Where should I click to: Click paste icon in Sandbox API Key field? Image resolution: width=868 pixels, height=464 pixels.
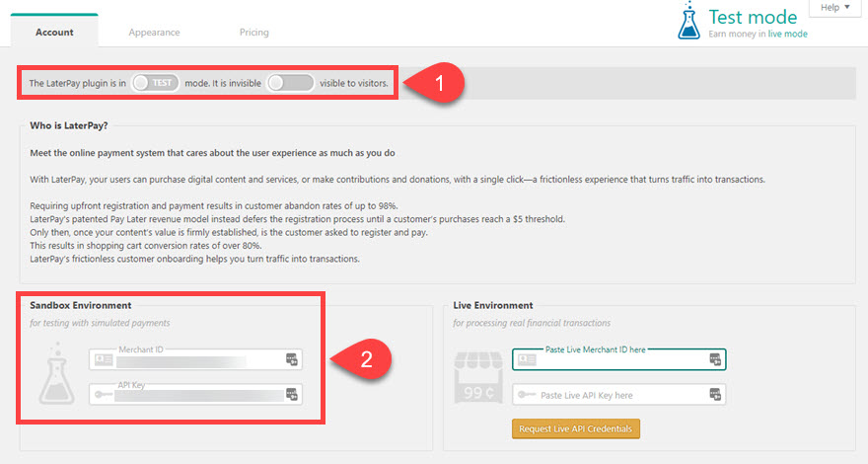coord(292,394)
